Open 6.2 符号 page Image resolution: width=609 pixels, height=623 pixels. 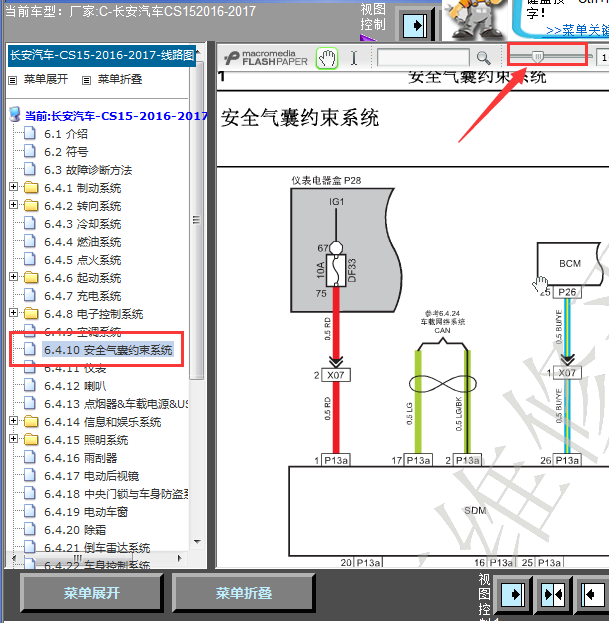66,152
